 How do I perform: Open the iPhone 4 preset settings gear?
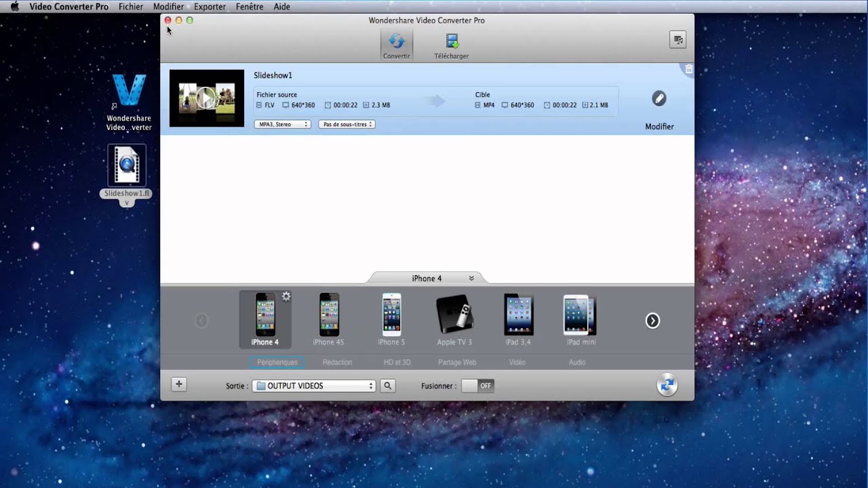coord(286,296)
